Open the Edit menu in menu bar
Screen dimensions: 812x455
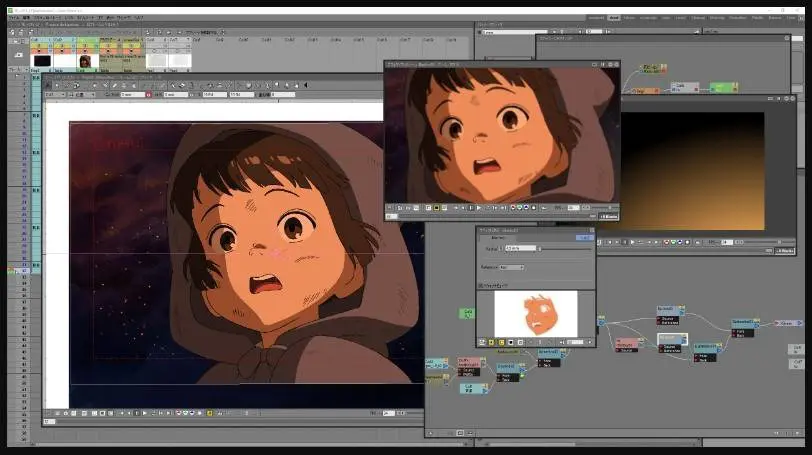coord(26,18)
